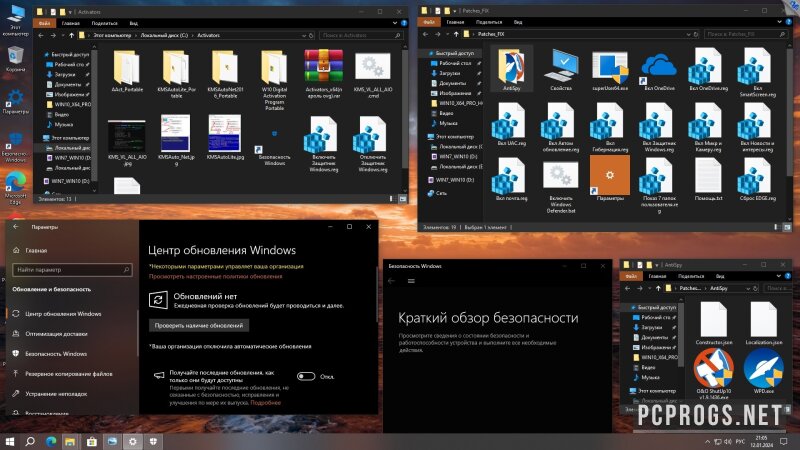Select the 'Свойства' computer icon in Patches_FIX

point(561,69)
